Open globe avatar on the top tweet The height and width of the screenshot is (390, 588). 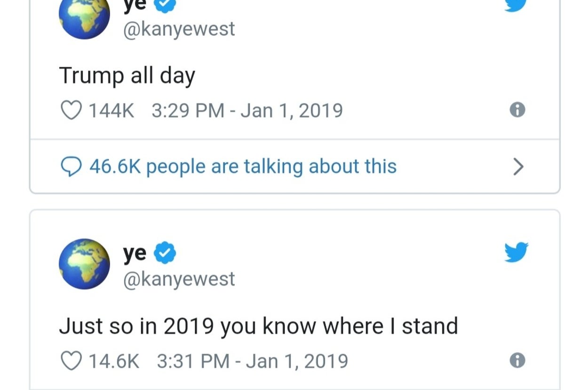tap(84, 16)
